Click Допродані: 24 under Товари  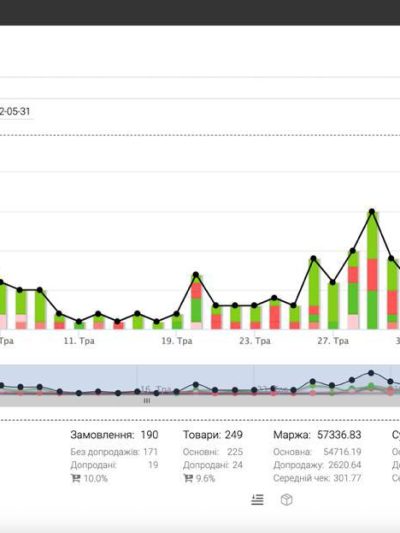(213, 465)
